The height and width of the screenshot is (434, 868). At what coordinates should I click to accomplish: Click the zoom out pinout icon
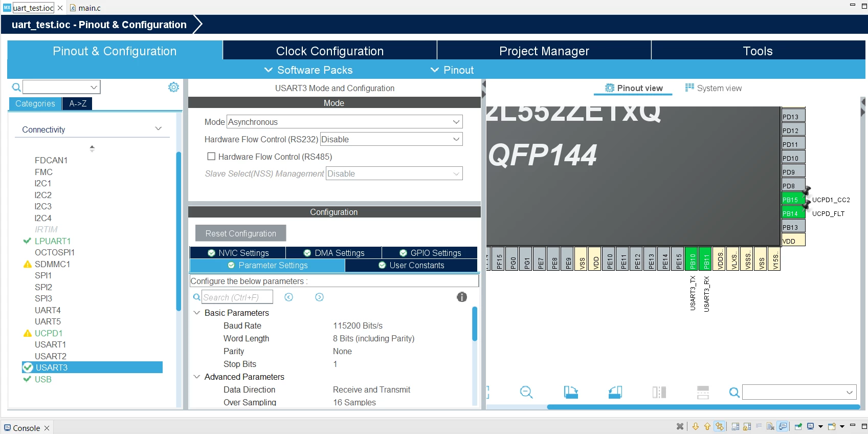(526, 393)
